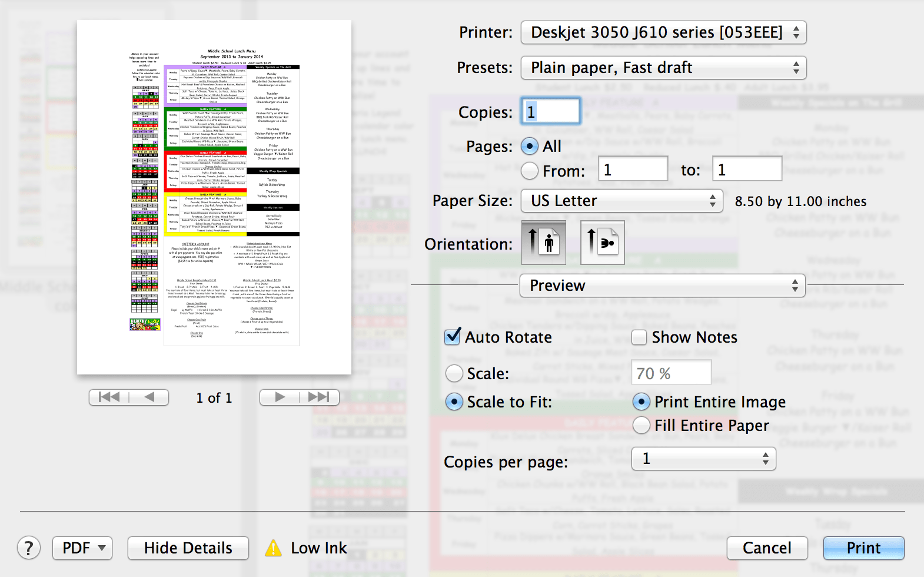
Task: Select the Scale to Fit radio button
Action: pos(454,402)
